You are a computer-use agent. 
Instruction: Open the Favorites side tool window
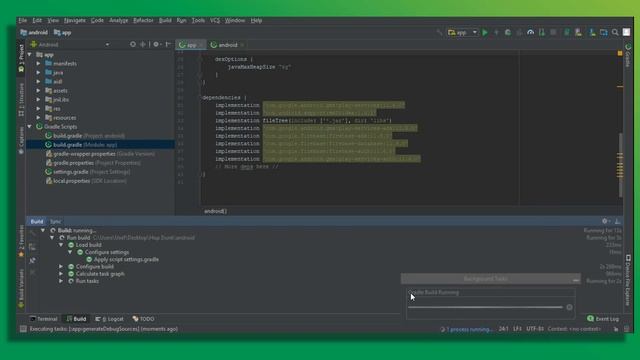point(21,242)
